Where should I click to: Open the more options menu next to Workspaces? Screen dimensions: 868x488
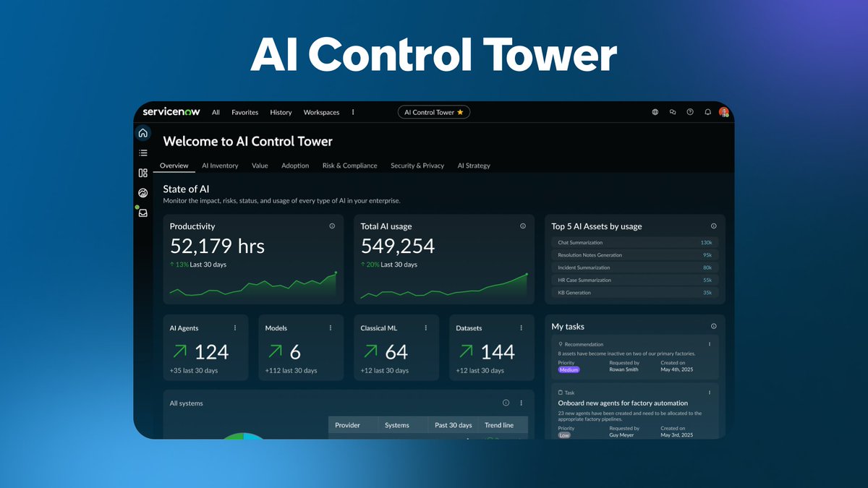(353, 112)
